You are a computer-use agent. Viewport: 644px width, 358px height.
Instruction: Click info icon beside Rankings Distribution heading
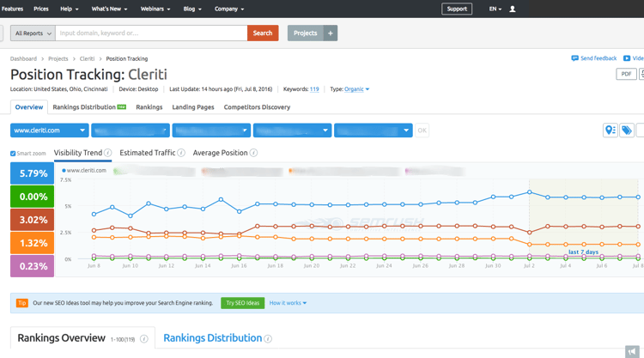pos(268,339)
